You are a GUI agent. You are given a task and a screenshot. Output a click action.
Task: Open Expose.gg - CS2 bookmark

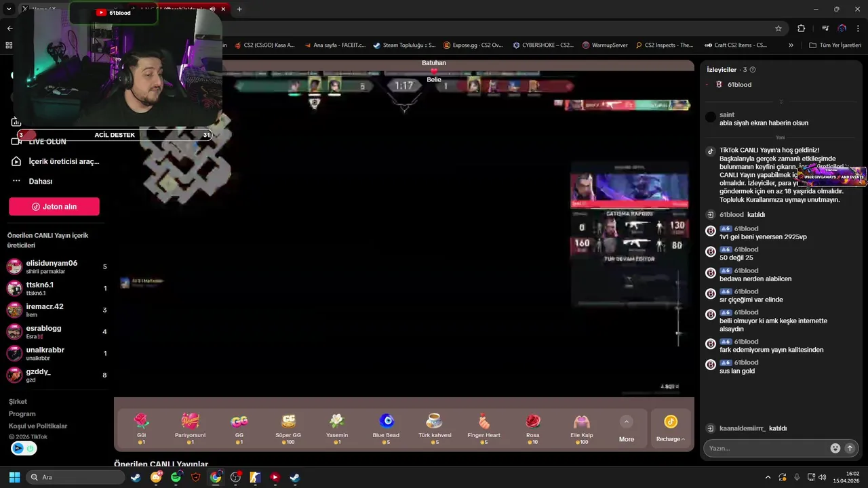[x=473, y=45]
